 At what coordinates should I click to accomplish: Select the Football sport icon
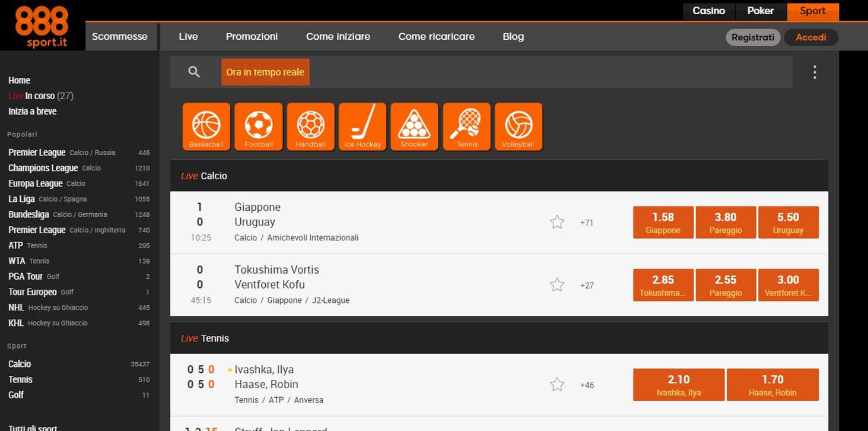coord(258,127)
